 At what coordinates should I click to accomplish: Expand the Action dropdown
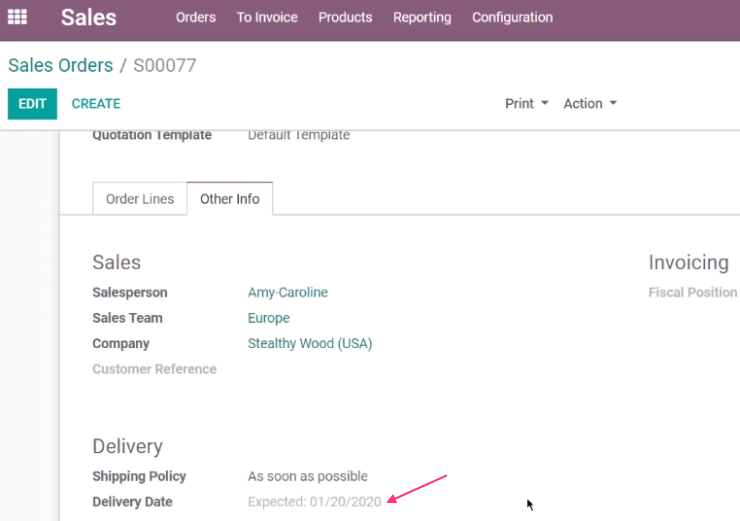590,104
